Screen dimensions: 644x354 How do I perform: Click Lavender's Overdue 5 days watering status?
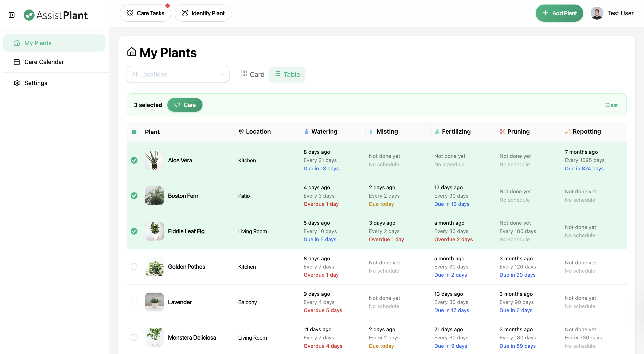323,310
